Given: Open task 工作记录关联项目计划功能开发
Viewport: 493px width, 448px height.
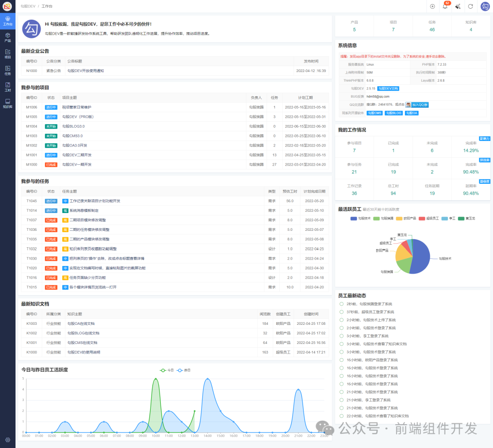Looking at the screenshot, I should click(94, 201).
